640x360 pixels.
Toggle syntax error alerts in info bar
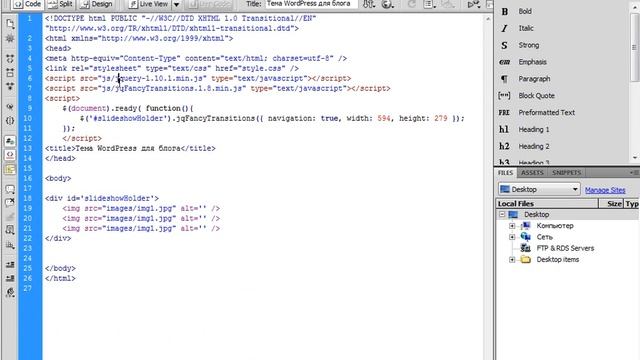click(x=10, y=169)
